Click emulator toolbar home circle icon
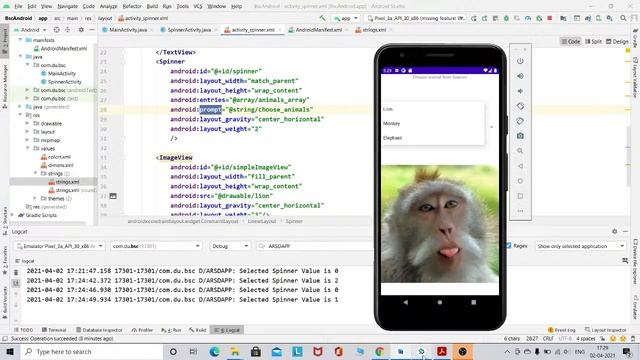This screenshot has width=640, height=360. coord(520,181)
